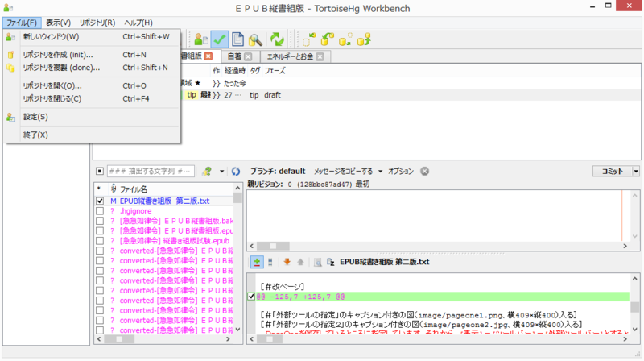Choose 設定(S) from the file menu
Image resolution: width=644 pixels, height=361 pixels.
click(x=93, y=117)
